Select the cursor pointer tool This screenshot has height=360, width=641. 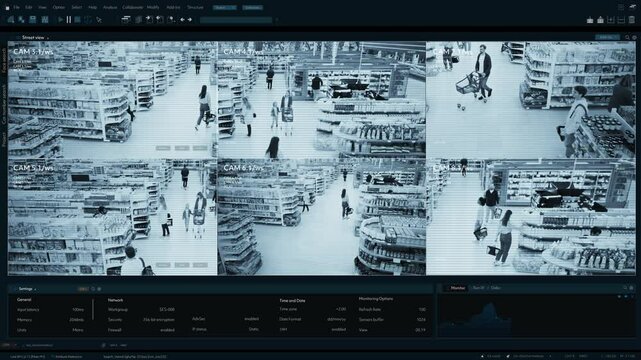click(x=99, y=20)
